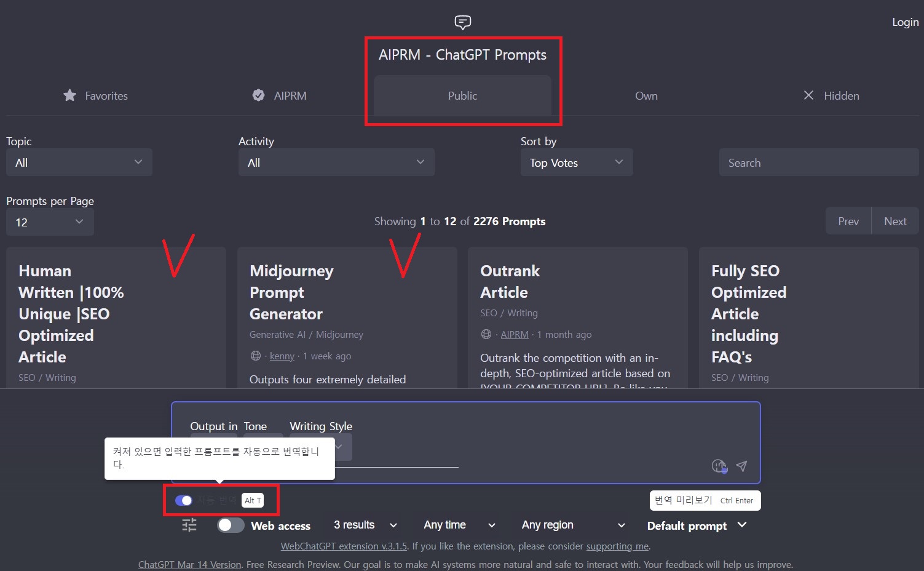
Task: Click the send paper plane icon
Action: point(741,466)
